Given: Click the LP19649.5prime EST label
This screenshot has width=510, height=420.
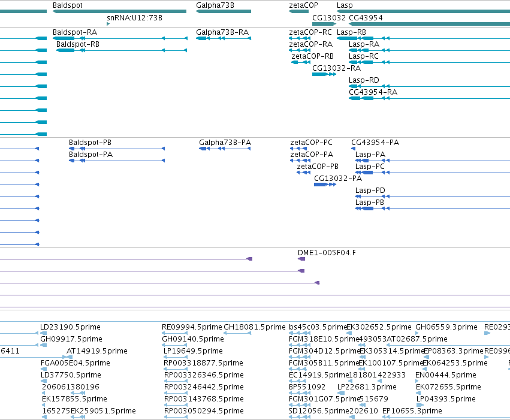Looking at the screenshot, I should [193, 351].
